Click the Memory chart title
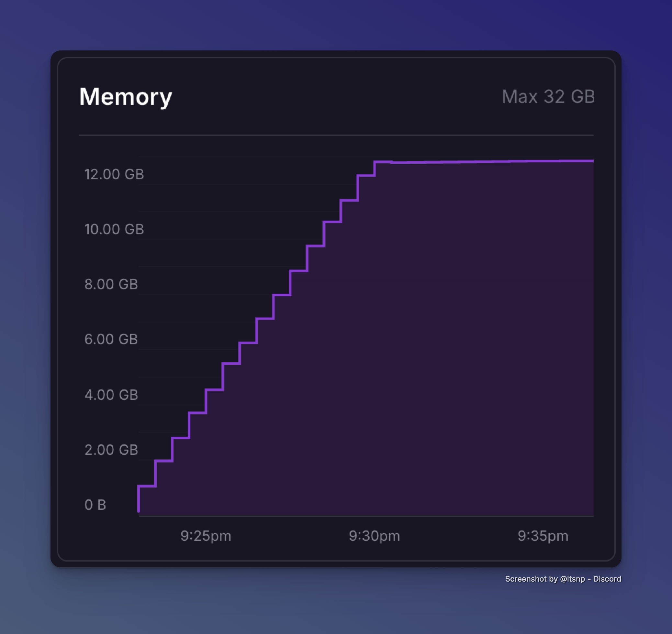Image resolution: width=672 pixels, height=634 pixels. tap(126, 97)
